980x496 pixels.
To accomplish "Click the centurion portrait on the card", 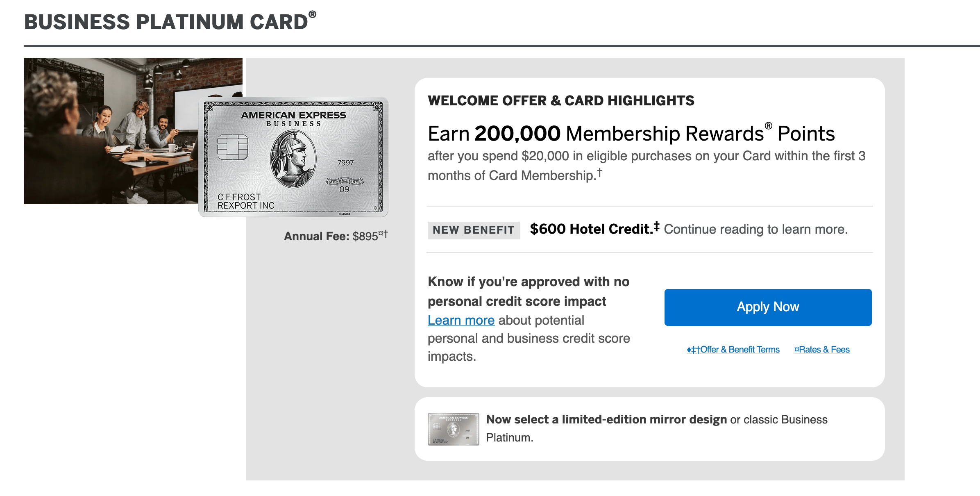I will [x=293, y=159].
